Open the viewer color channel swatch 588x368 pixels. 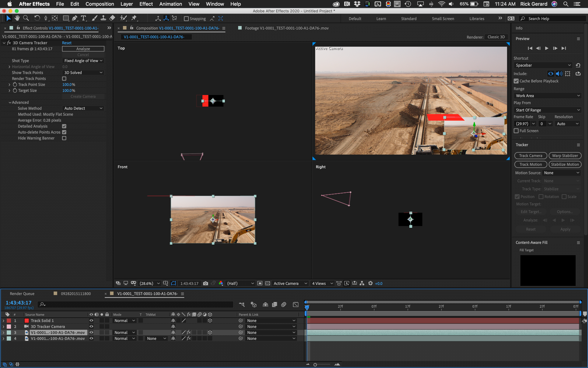point(221,284)
